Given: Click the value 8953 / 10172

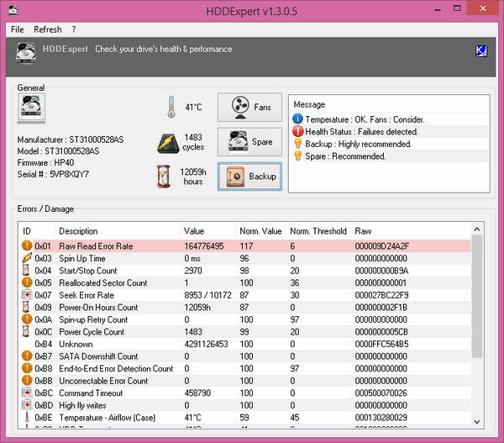Looking at the screenshot, I should pyautogui.click(x=207, y=295).
